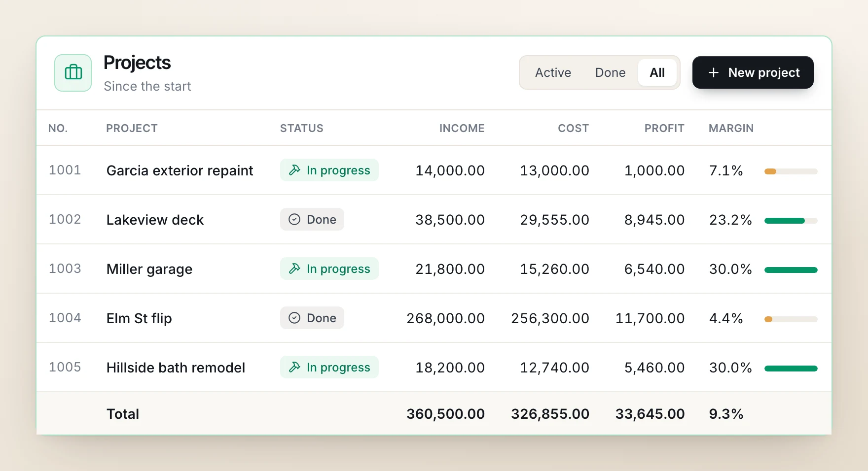This screenshot has width=868, height=471.
Task: Click the hammer icon in Hillside bath remodel status
Action: [294, 367]
